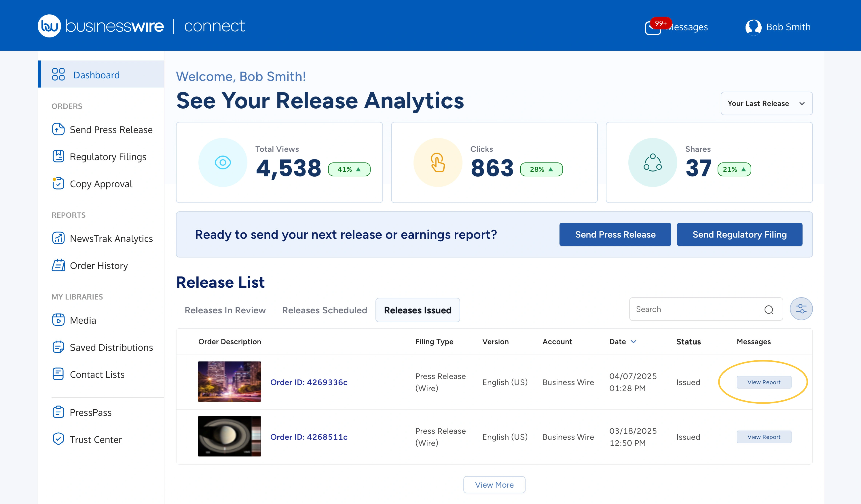Click the Send Press Release sidebar icon
The image size is (861, 504).
[58, 130]
